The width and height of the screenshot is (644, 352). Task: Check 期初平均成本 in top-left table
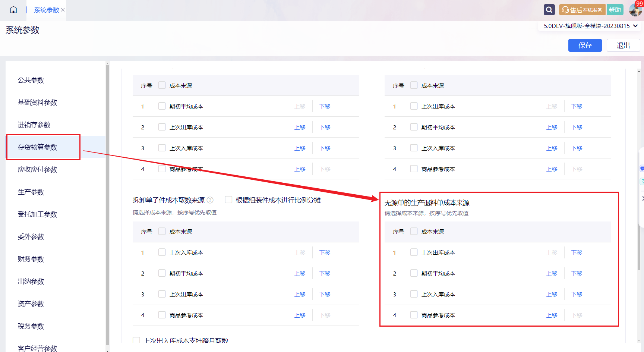[x=162, y=106]
